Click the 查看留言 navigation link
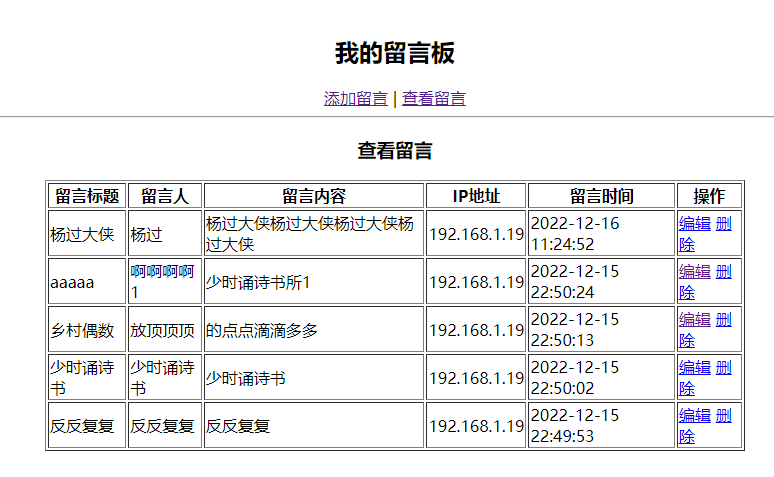 tap(433, 98)
